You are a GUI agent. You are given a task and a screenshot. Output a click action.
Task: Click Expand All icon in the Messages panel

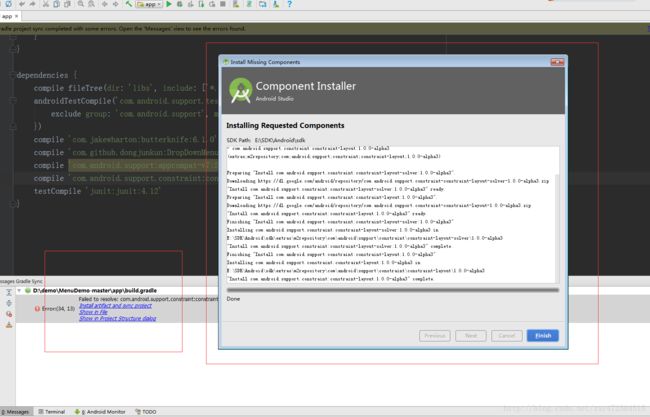click(8, 292)
